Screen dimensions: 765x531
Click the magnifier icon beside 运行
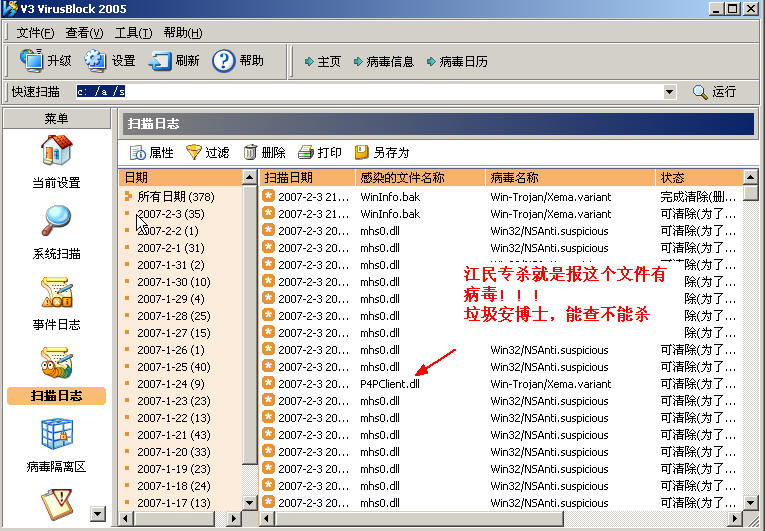pos(700,92)
